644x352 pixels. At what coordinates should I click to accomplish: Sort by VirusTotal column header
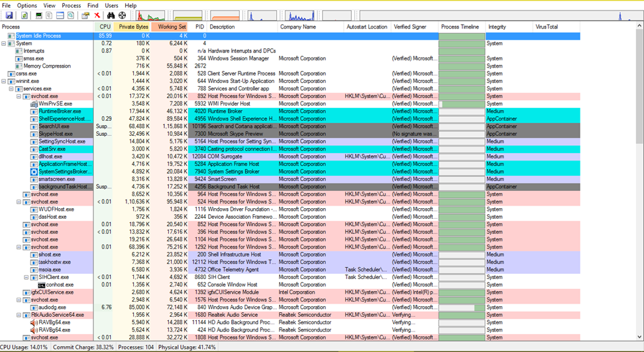[556, 27]
